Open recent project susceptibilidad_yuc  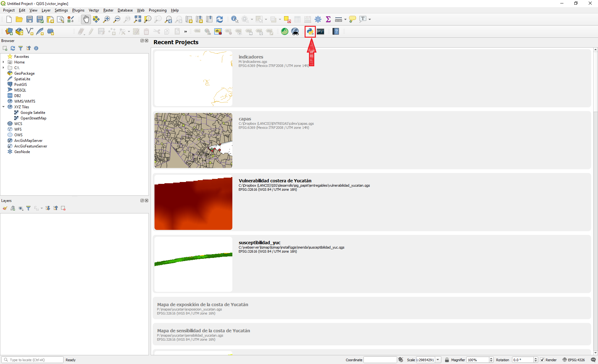[372, 264]
